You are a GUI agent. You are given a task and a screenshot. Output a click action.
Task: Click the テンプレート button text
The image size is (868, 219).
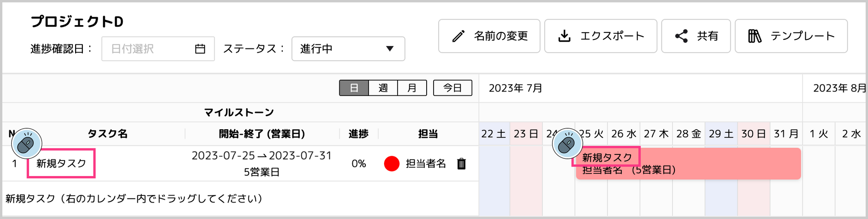[x=802, y=36]
